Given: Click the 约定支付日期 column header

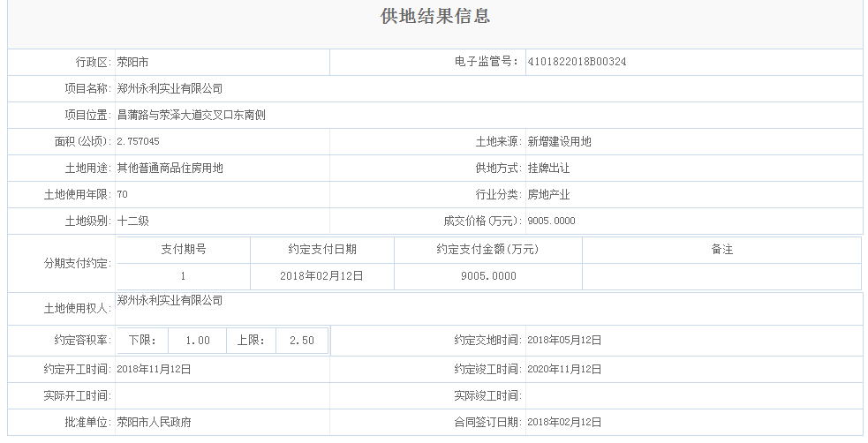Looking at the screenshot, I should point(322,250).
